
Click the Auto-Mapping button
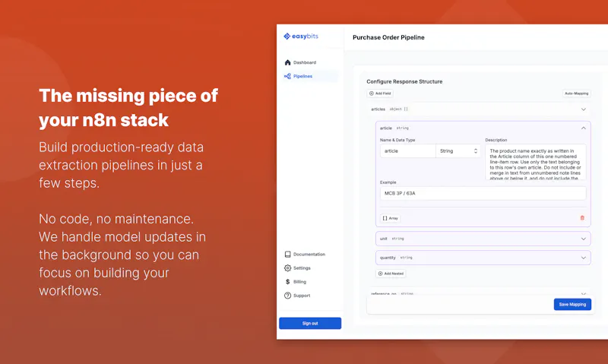coord(576,93)
